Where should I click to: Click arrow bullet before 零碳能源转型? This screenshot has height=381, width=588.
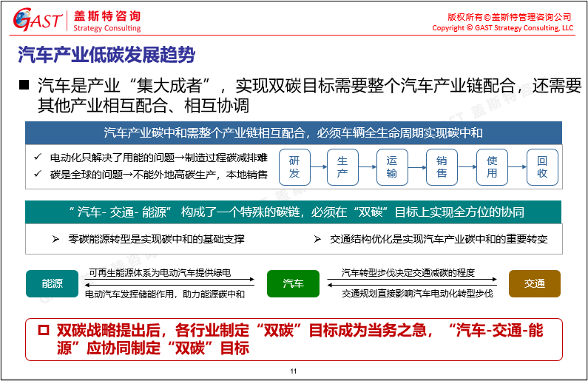[x=55, y=240]
